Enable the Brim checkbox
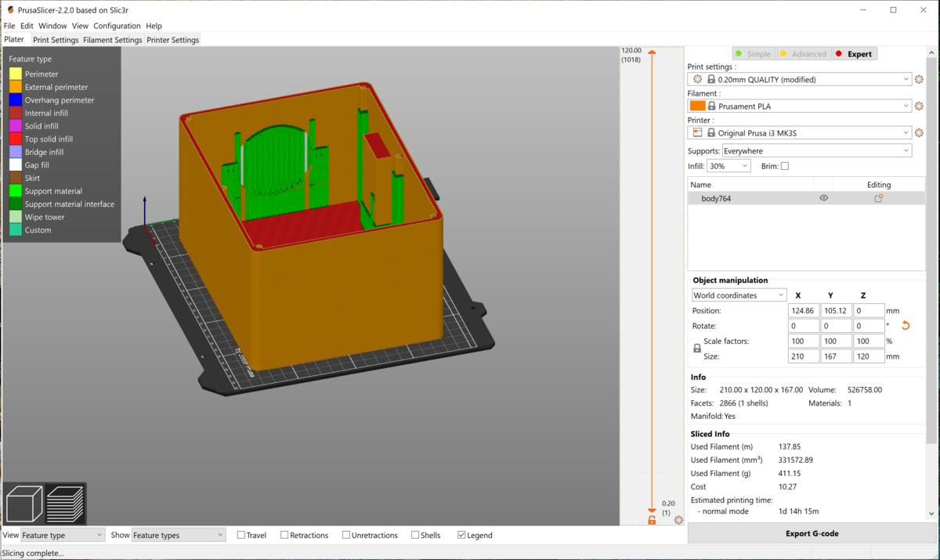Viewport: 940px width, 560px height. click(x=785, y=166)
